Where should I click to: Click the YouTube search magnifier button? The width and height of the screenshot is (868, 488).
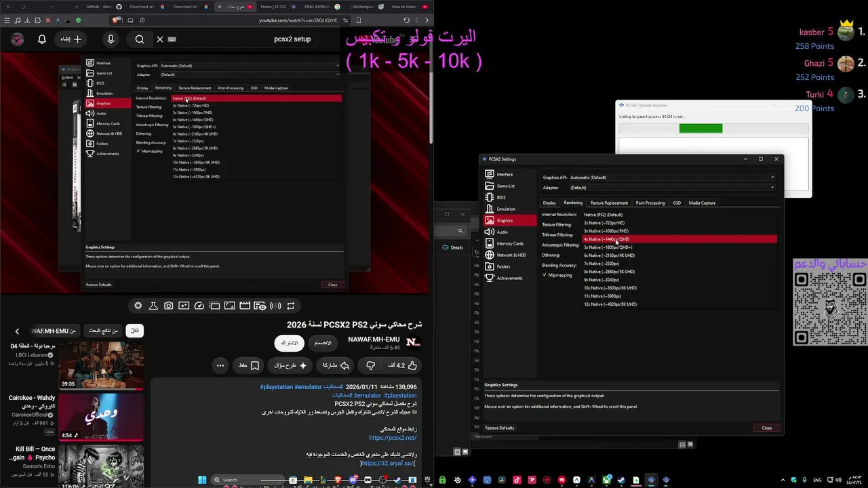pos(140,39)
